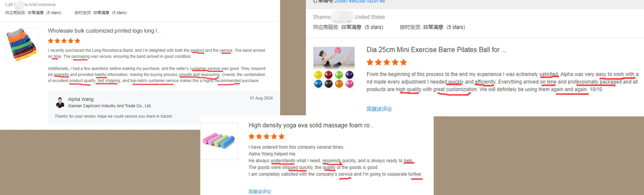Click the star rating under Wholesale bulk title
Image resolution: width=644 pixels, height=195 pixels.
pyautogui.click(x=64, y=41)
